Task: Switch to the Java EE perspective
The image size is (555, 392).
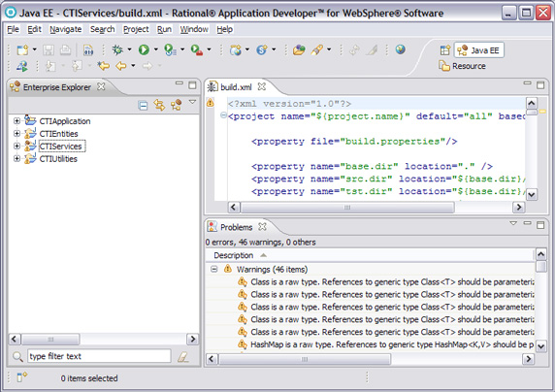Action: click(x=478, y=50)
